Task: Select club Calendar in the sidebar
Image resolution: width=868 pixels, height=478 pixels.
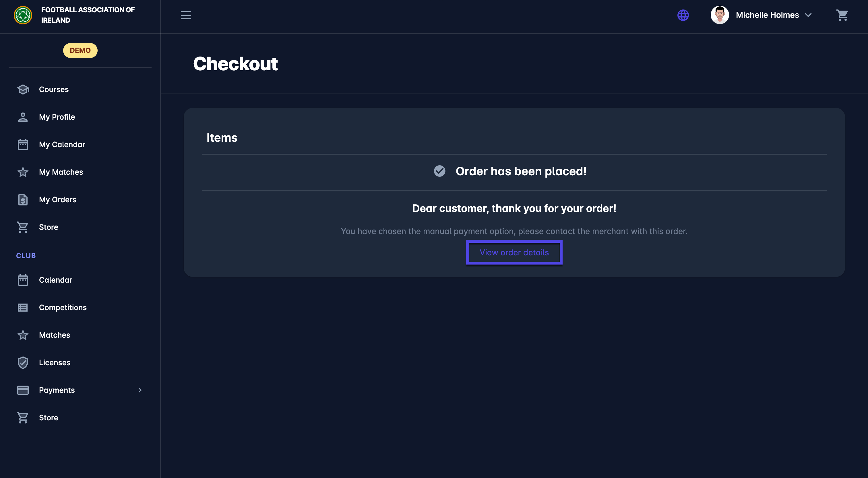Action: pyautogui.click(x=56, y=280)
